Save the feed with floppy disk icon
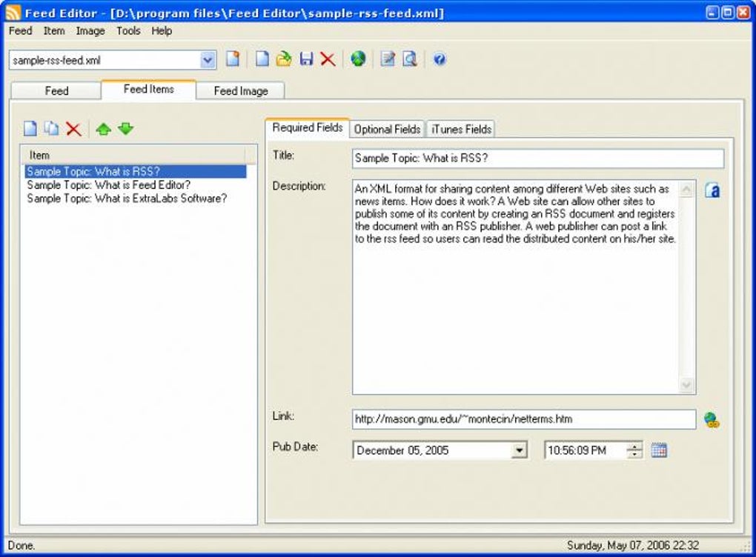 pos(306,59)
